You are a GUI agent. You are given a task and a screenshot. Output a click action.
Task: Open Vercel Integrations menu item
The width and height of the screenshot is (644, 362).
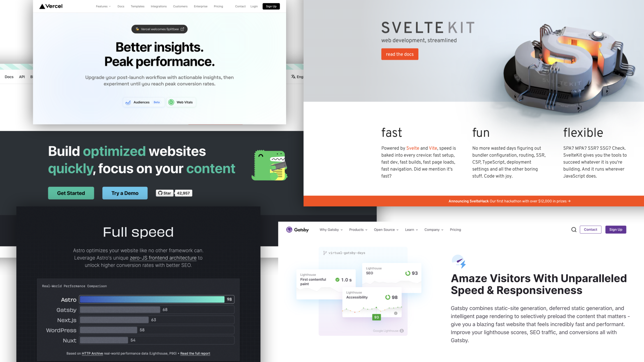tap(158, 6)
